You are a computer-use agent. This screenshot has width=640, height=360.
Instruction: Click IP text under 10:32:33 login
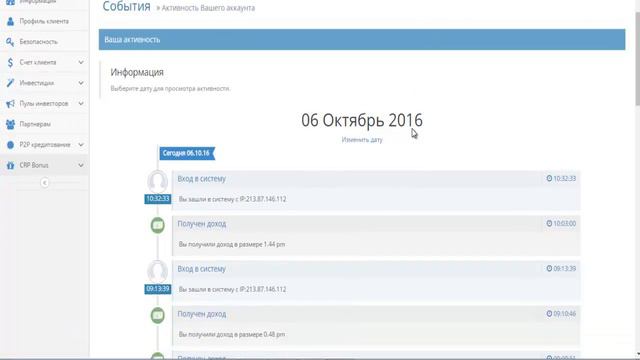point(232,199)
